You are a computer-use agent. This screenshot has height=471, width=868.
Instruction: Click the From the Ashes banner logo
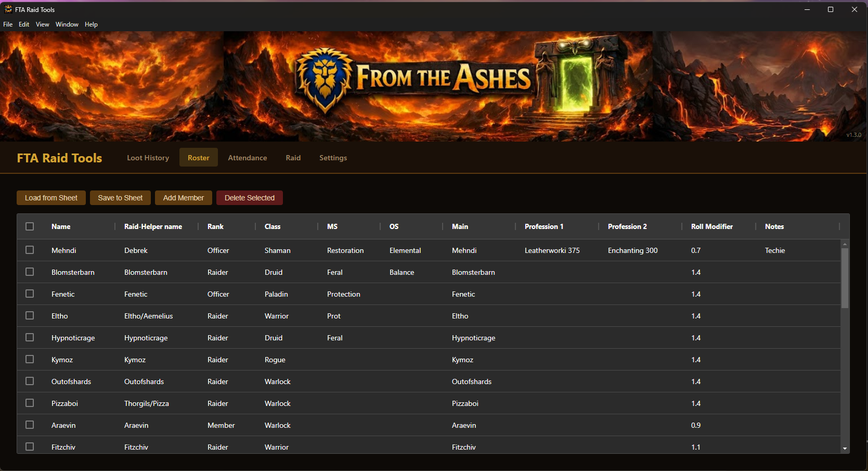tap(413, 79)
